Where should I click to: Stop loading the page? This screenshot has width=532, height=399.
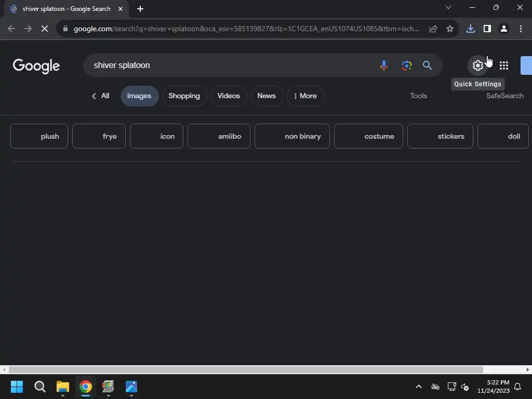click(x=45, y=29)
